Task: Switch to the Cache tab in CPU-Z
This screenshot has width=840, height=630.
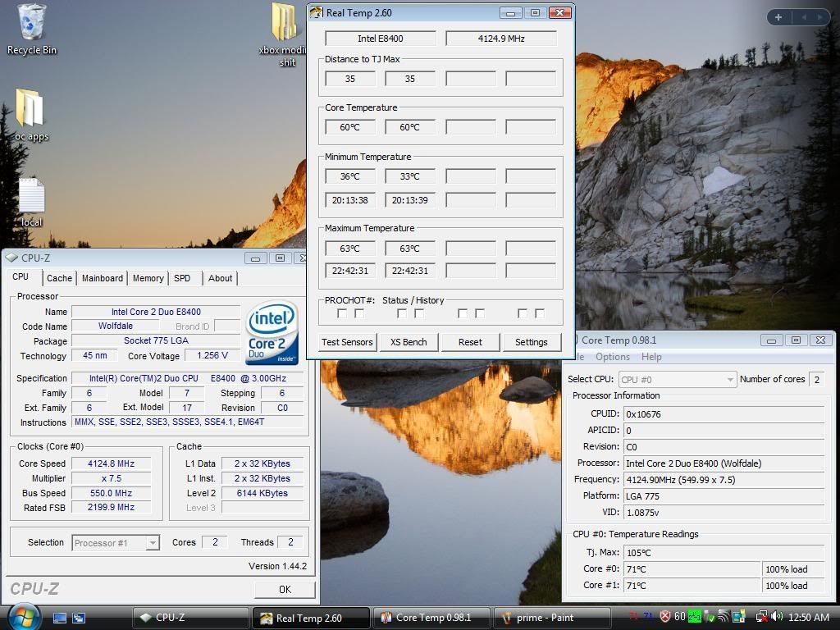Action: [x=59, y=278]
